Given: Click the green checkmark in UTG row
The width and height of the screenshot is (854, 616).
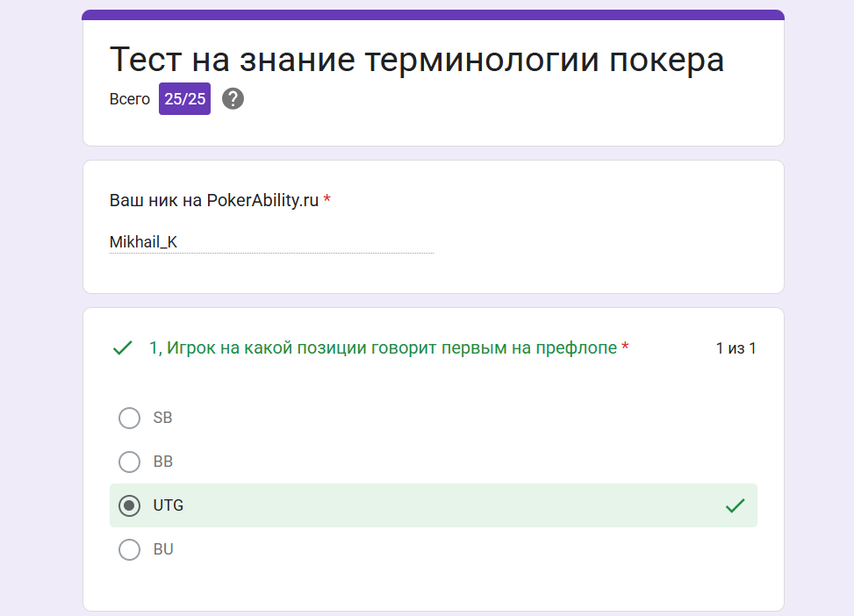Looking at the screenshot, I should (735, 506).
